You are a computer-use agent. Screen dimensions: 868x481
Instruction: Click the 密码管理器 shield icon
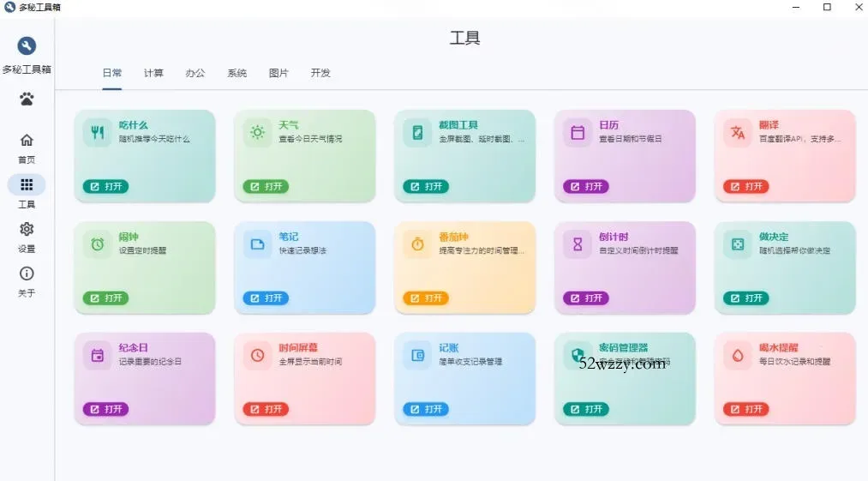pyautogui.click(x=578, y=355)
